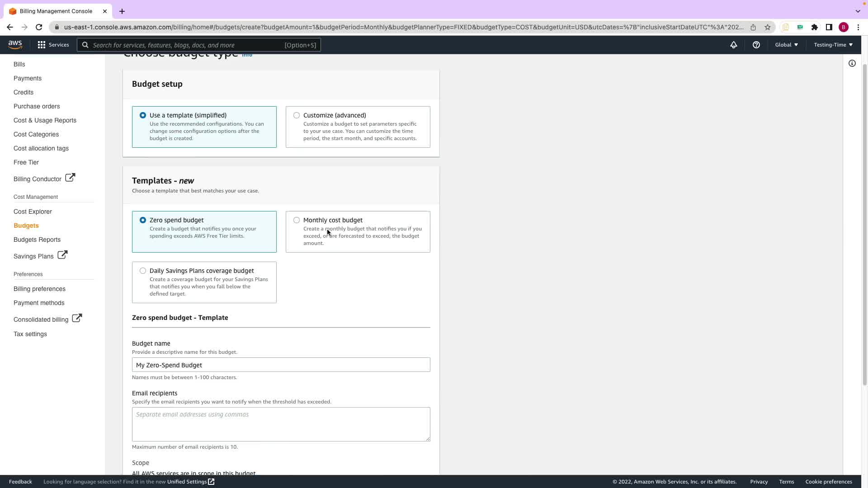Select Daily Savings Plans coverage budget
This screenshot has height=488, width=868.
[x=143, y=271]
